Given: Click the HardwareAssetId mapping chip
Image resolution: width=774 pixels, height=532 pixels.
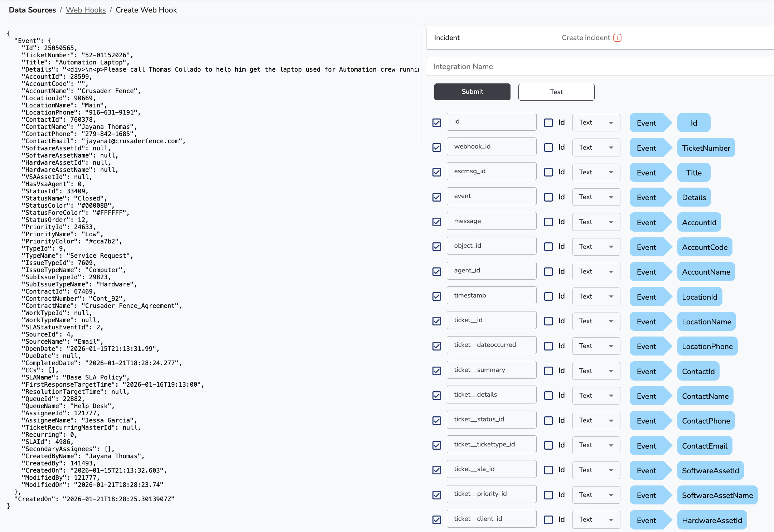Looking at the screenshot, I should pyautogui.click(x=712, y=520).
